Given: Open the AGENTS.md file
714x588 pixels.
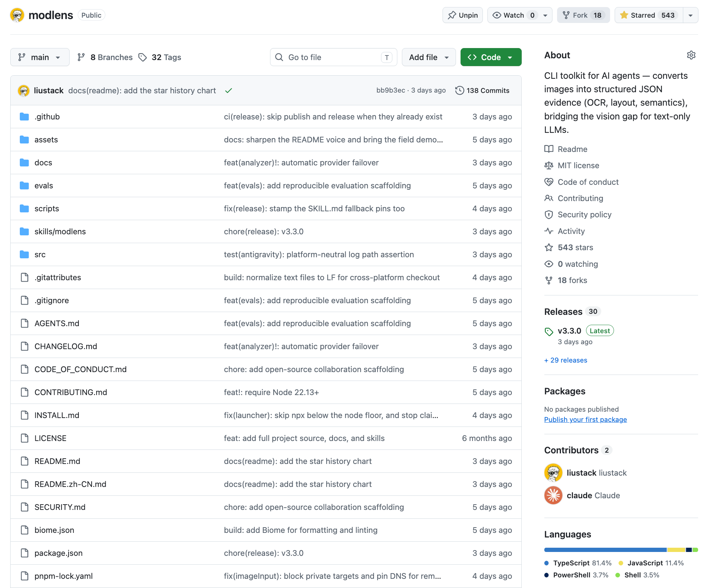Looking at the screenshot, I should 57,323.
